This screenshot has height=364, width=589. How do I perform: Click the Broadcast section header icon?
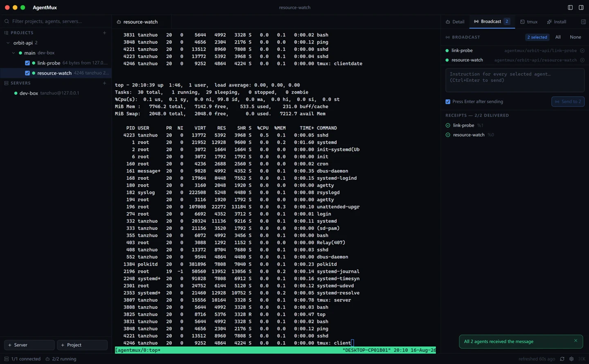tap(447, 37)
